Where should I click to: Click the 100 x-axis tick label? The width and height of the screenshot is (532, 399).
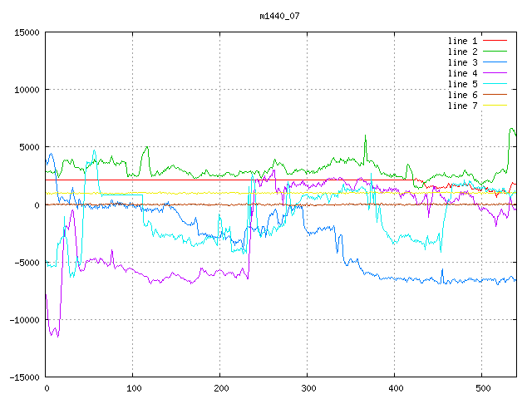133,388
